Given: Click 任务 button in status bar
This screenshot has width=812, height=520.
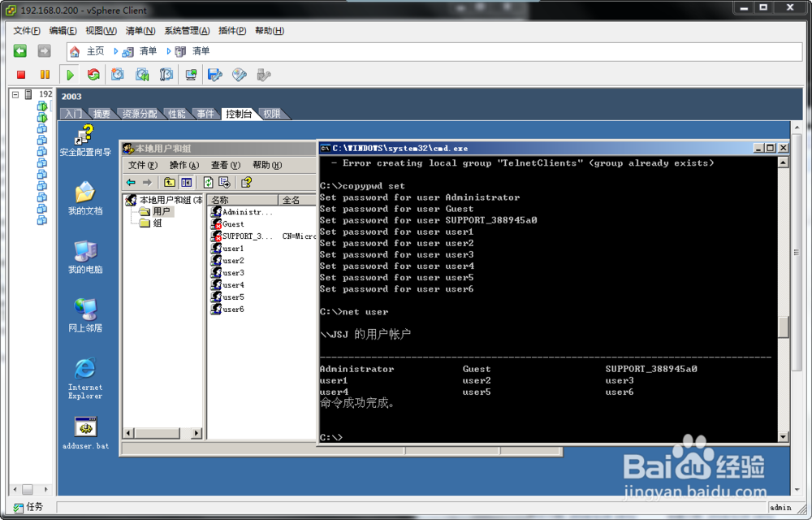Looking at the screenshot, I should click(28, 508).
